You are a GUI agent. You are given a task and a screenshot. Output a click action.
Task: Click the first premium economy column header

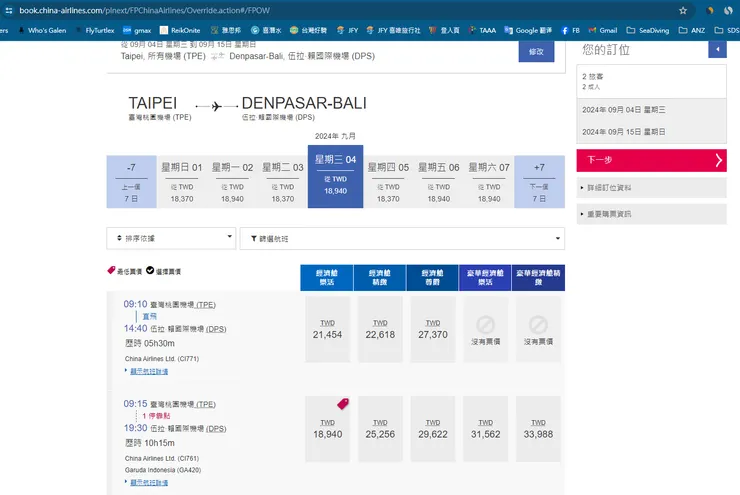point(485,277)
